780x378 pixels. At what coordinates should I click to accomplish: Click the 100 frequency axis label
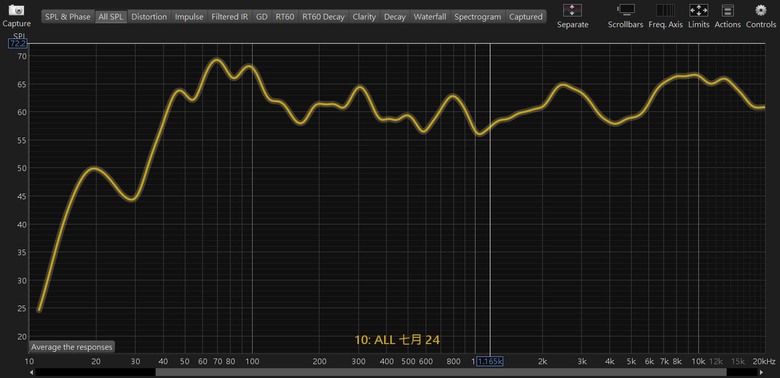click(252, 361)
